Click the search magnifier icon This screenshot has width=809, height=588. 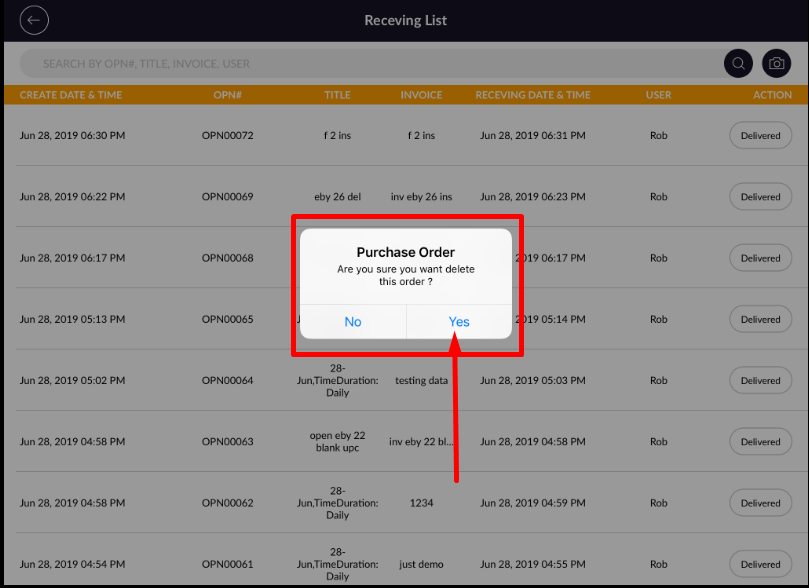click(x=738, y=64)
